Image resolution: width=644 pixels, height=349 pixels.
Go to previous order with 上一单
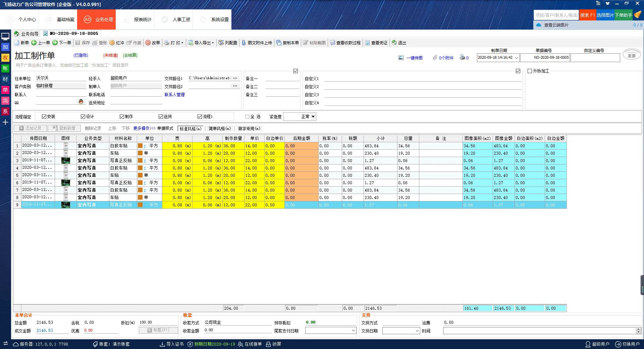[x=34, y=43]
